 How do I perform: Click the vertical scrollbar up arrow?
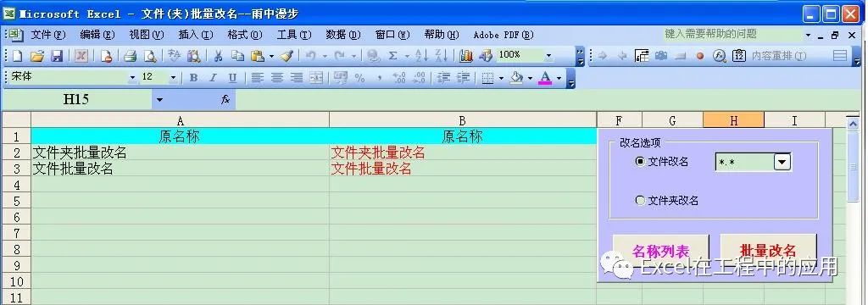tap(853, 123)
